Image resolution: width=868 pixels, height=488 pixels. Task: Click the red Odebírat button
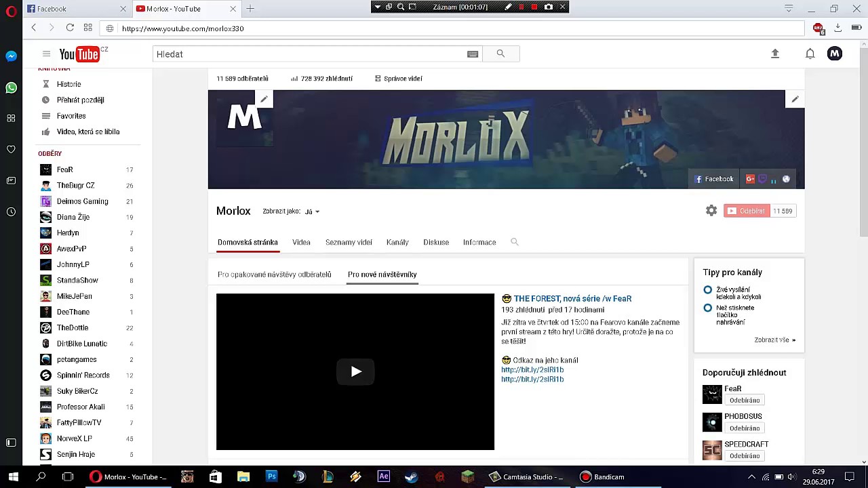[747, 211]
